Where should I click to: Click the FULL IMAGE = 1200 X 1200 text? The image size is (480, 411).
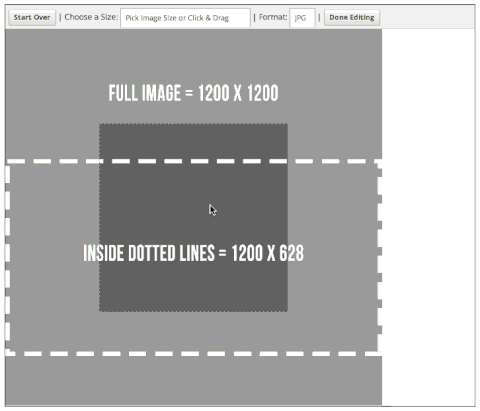coord(193,93)
